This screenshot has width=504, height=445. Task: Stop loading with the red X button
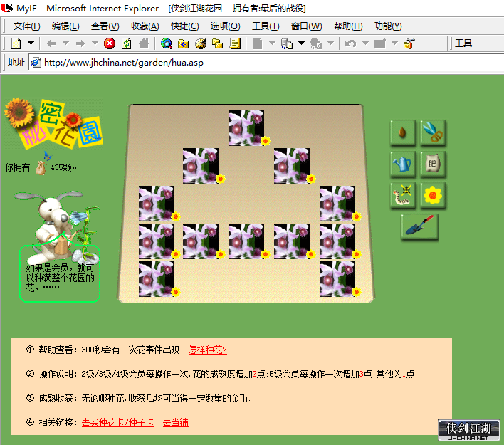pyautogui.click(x=110, y=43)
